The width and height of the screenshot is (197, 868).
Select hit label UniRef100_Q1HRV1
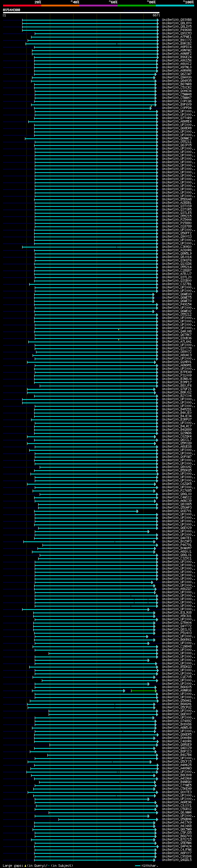tap(177, 362)
